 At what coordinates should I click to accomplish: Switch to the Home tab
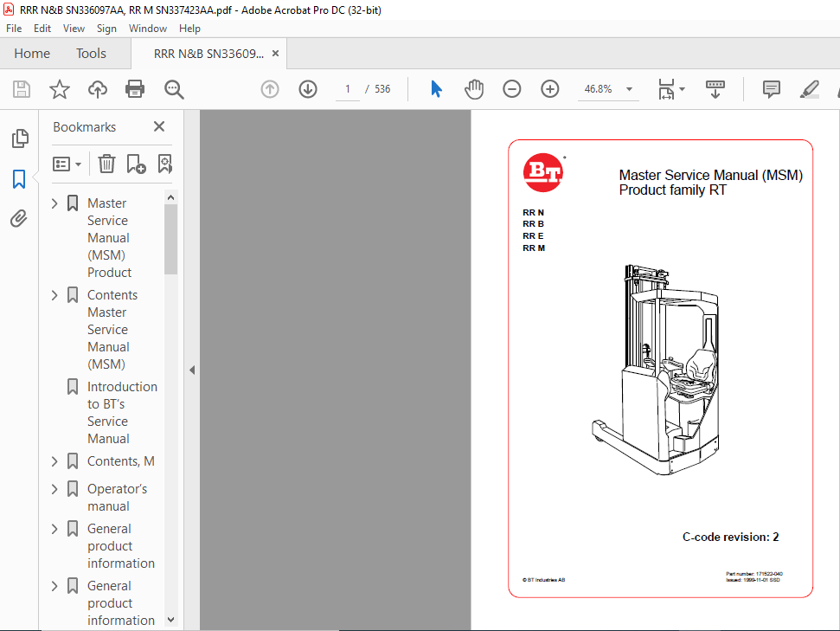[x=32, y=54]
